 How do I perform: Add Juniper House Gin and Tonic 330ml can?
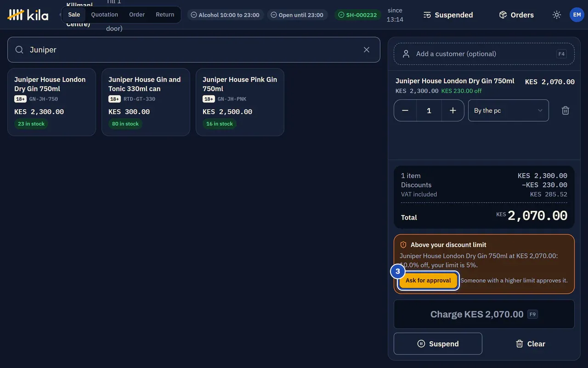146,102
